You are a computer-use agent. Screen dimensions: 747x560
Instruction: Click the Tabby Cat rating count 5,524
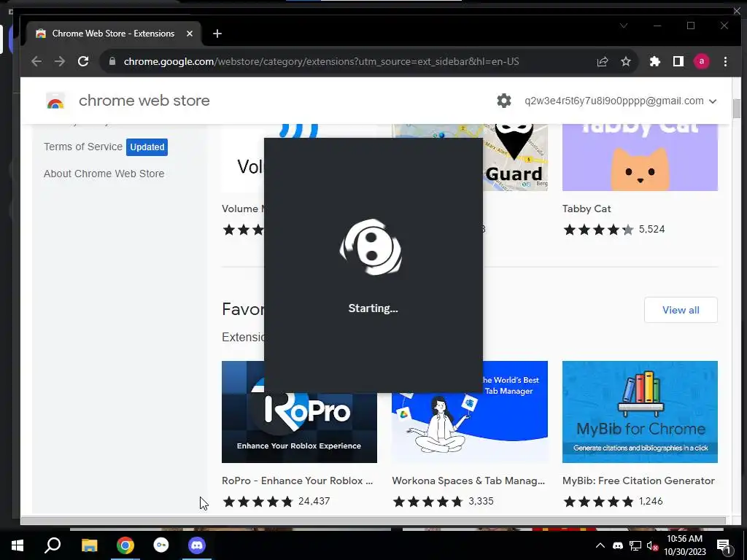pyautogui.click(x=651, y=229)
